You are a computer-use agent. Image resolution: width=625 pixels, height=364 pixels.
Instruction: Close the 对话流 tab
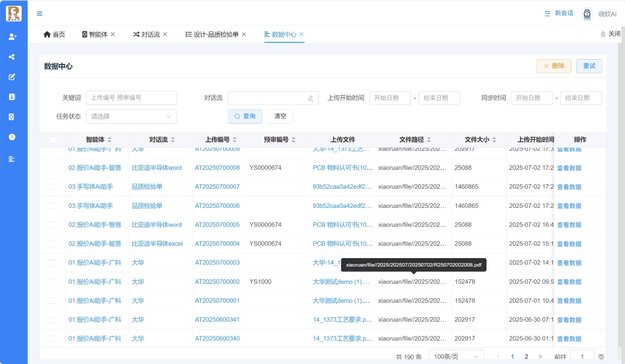(165, 34)
